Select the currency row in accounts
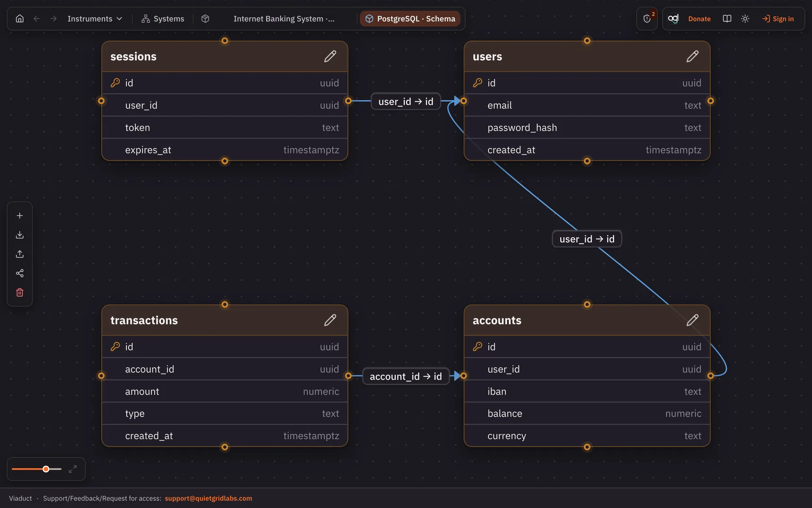 (587, 435)
